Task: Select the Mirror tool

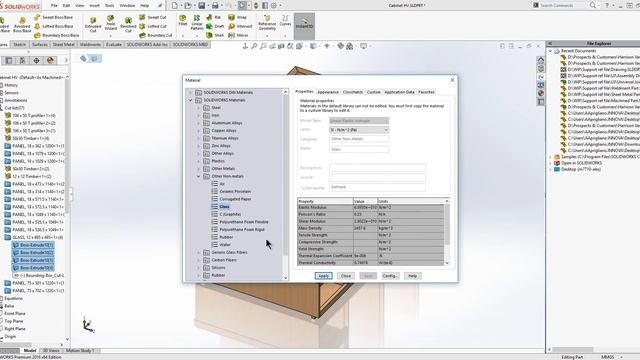Action: pos(238,35)
